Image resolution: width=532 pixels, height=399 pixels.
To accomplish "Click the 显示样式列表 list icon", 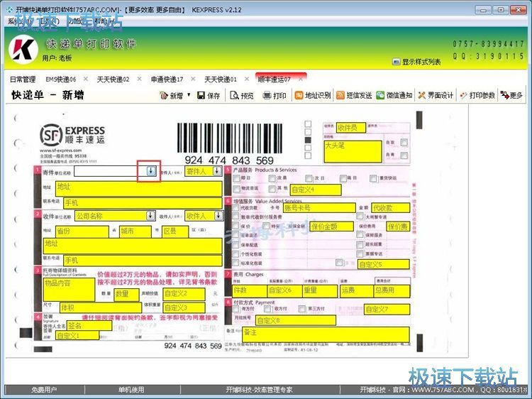I will tap(396, 62).
